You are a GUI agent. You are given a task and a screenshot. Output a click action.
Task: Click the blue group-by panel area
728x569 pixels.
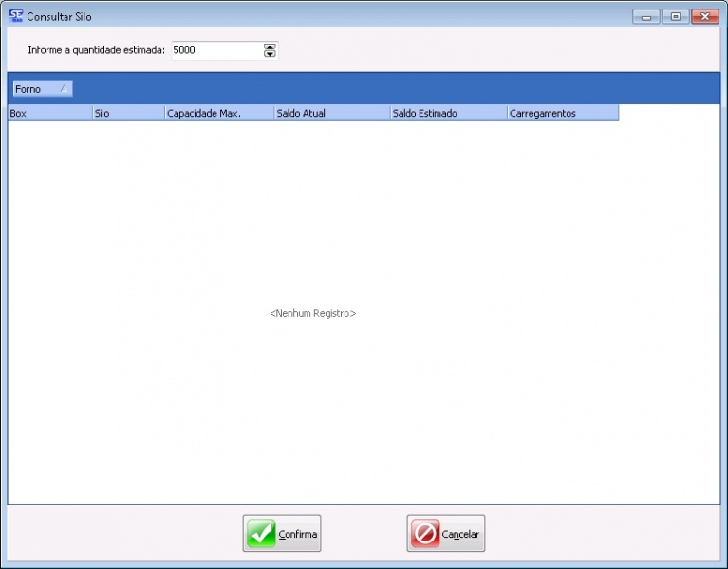tap(380, 89)
